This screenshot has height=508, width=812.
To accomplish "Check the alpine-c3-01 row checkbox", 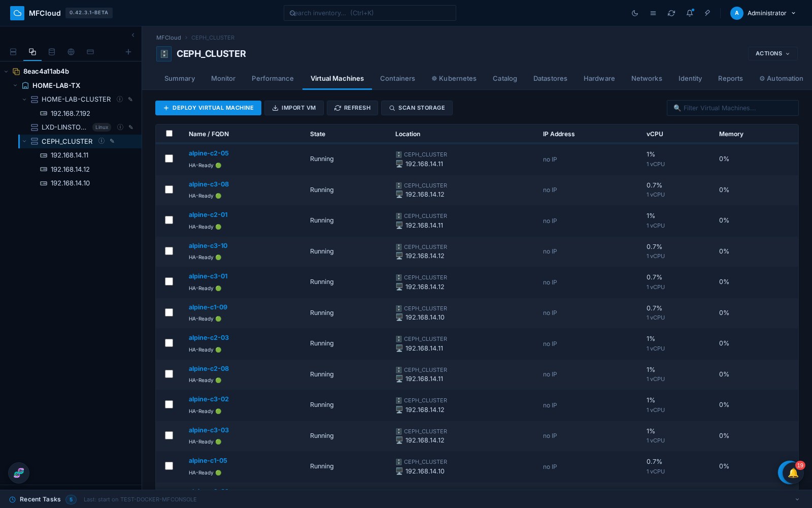I will (169, 281).
